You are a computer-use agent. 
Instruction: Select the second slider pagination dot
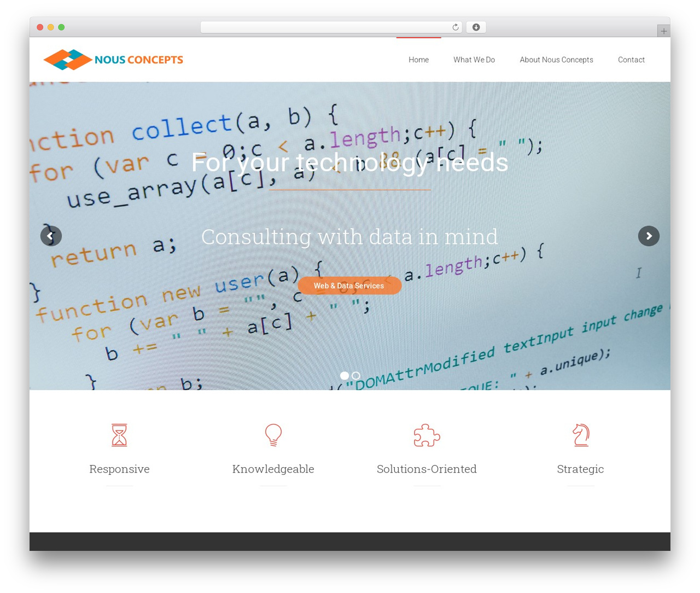pyautogui.click(x=356, y=376)
